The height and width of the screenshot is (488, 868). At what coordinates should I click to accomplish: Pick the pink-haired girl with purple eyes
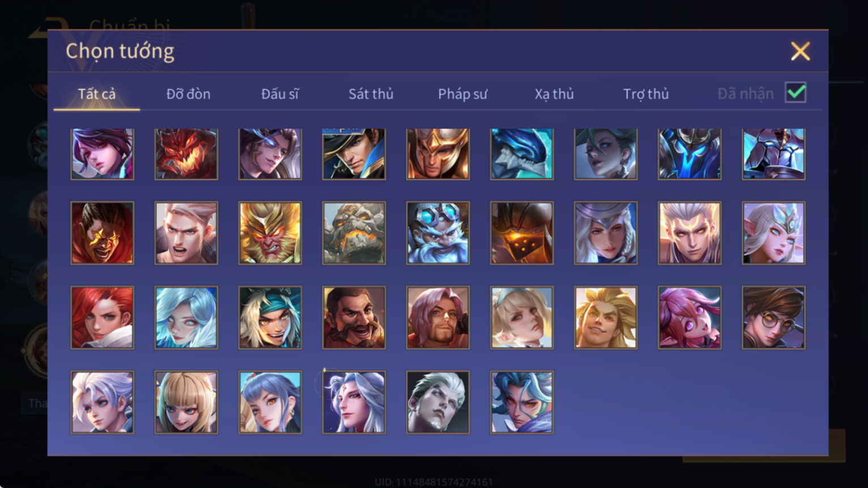click(x=690, y=318)
